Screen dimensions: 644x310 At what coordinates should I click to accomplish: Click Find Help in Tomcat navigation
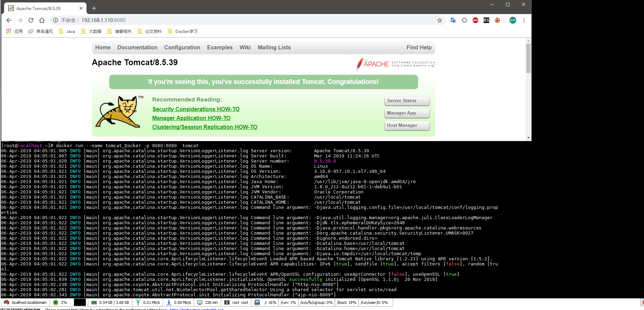click(x=419, y=47)
